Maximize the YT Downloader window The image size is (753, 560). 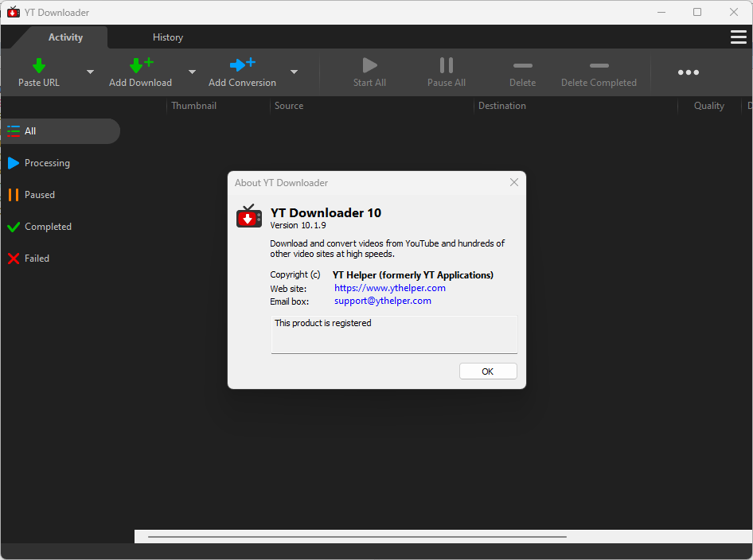697,12
